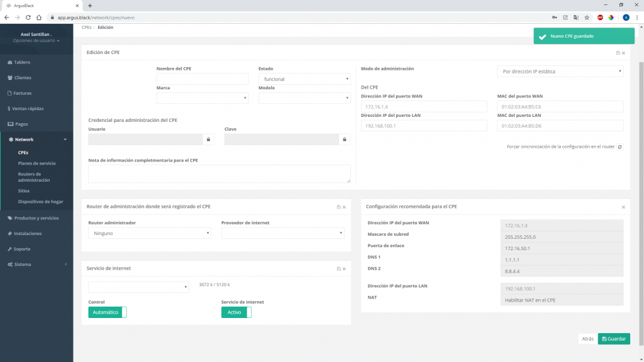Open the Tablero dashboard page
Image resolution: width=644 pixels, height=362 pixels.
click(x=19, y=62)
